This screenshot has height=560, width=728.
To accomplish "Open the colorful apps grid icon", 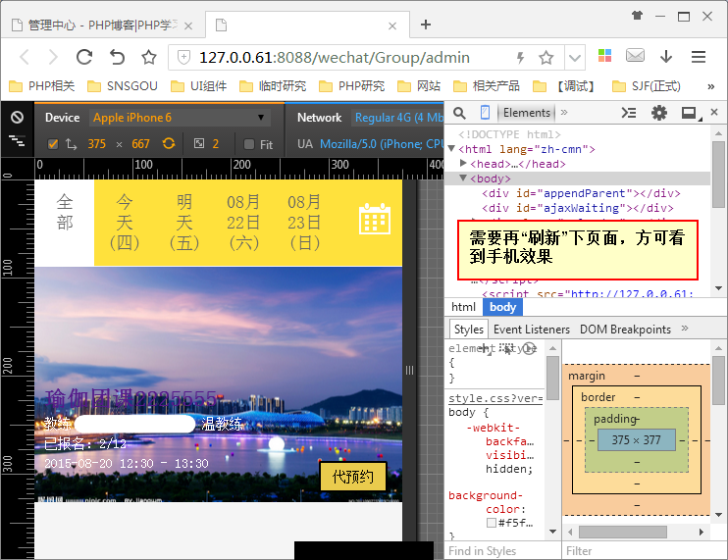I will [604, 56].
